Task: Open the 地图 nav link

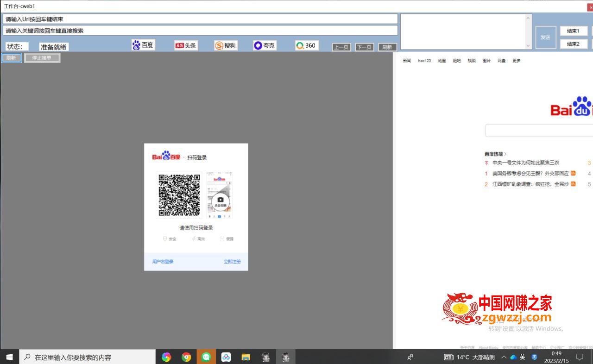Action: click(x=442, y=61)
